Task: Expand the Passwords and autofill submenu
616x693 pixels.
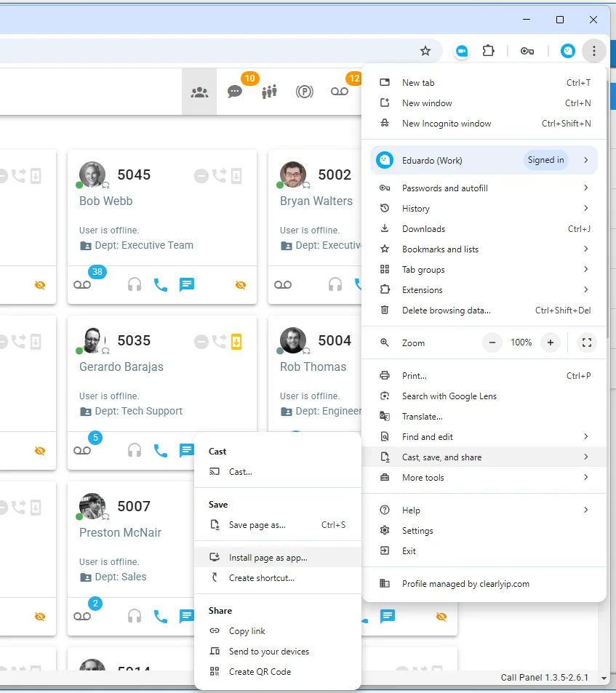Action: click(484, 188)
